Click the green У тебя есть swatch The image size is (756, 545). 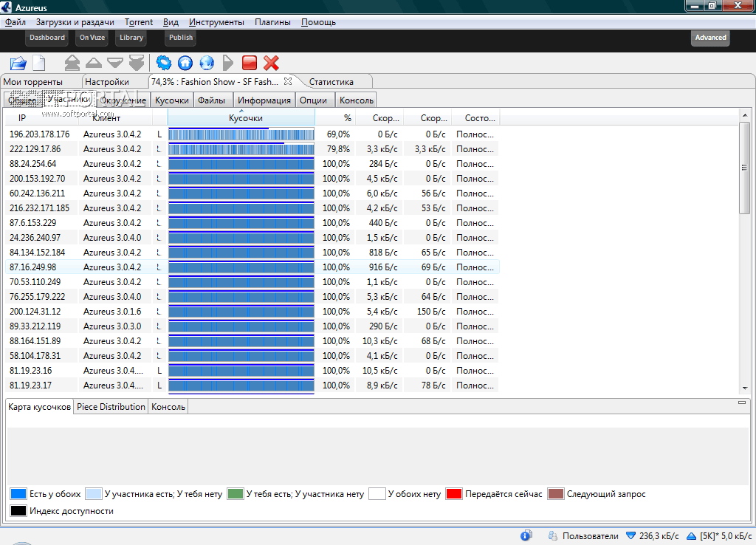tap(235, 493)
